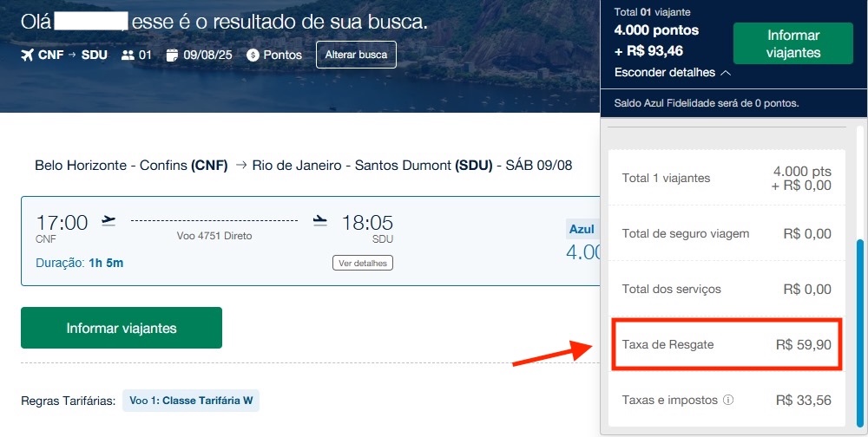
Task: Collapse the Esconder detalhes section
Action: (x=664, y=72)
